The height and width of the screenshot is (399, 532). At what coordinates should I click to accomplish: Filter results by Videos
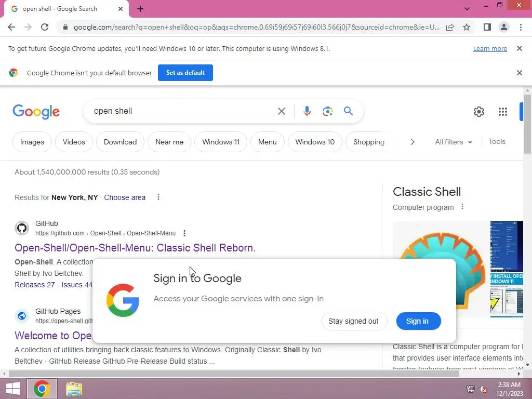click(74, 142)
